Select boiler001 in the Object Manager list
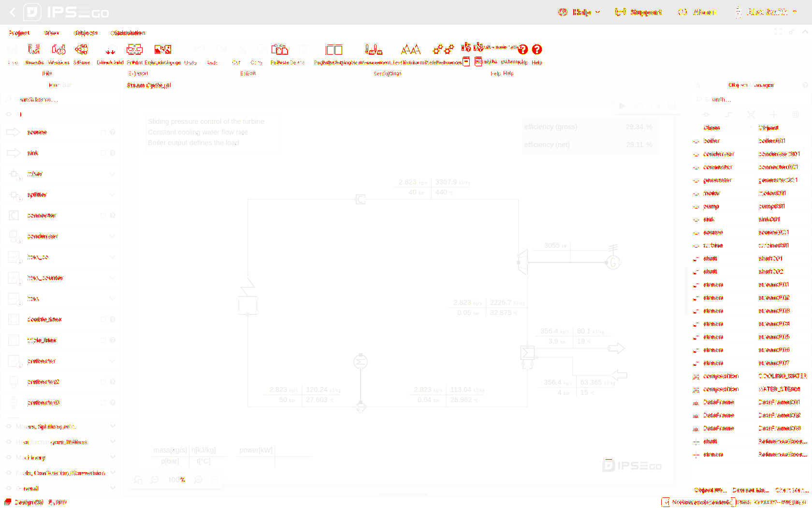Viewport: 812px width, 508px height. (x=772, y=141)
